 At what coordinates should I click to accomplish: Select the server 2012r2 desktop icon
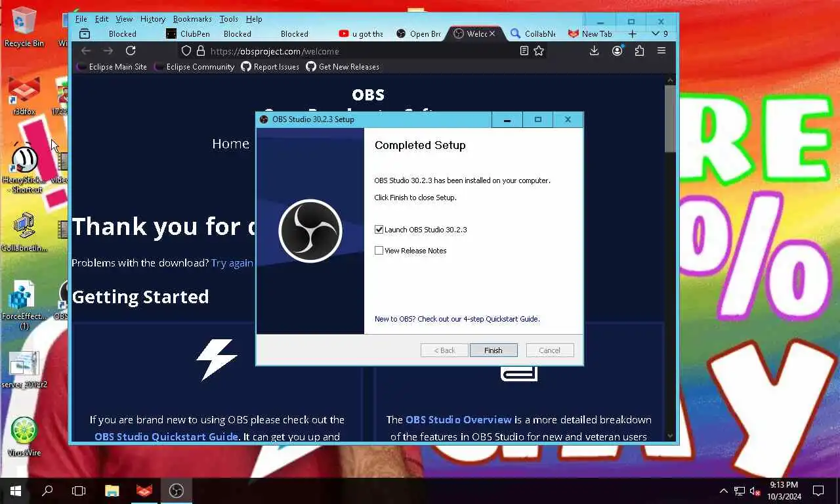pyautogui.click(x=24, y=369)
